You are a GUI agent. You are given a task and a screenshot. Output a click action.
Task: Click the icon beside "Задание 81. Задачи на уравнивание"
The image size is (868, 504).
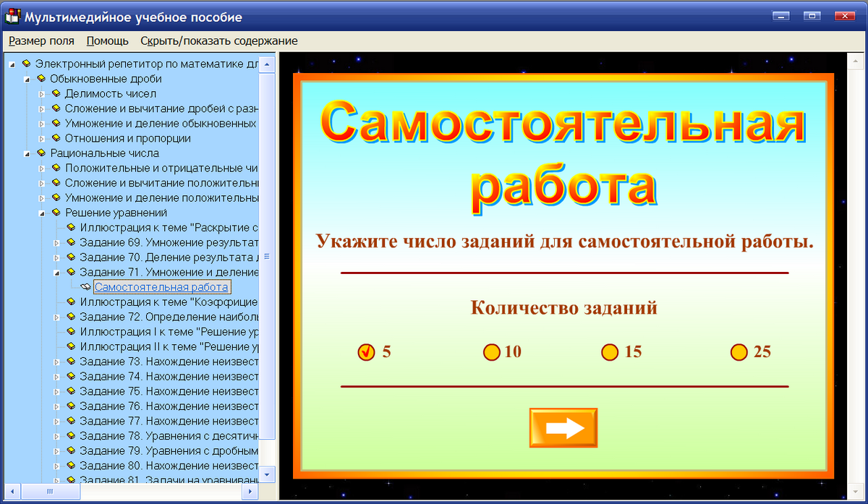point(70,480)
